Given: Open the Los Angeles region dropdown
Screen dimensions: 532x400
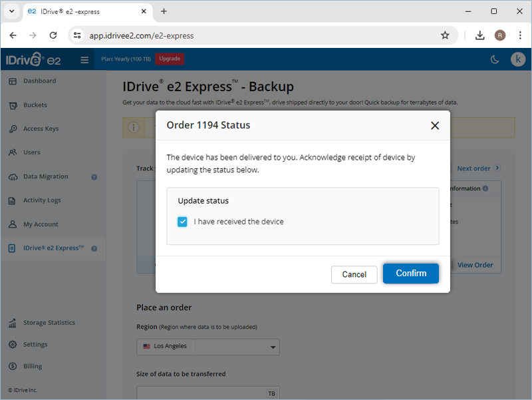Looking at the screenshot, I should click(x=208, y=347).
